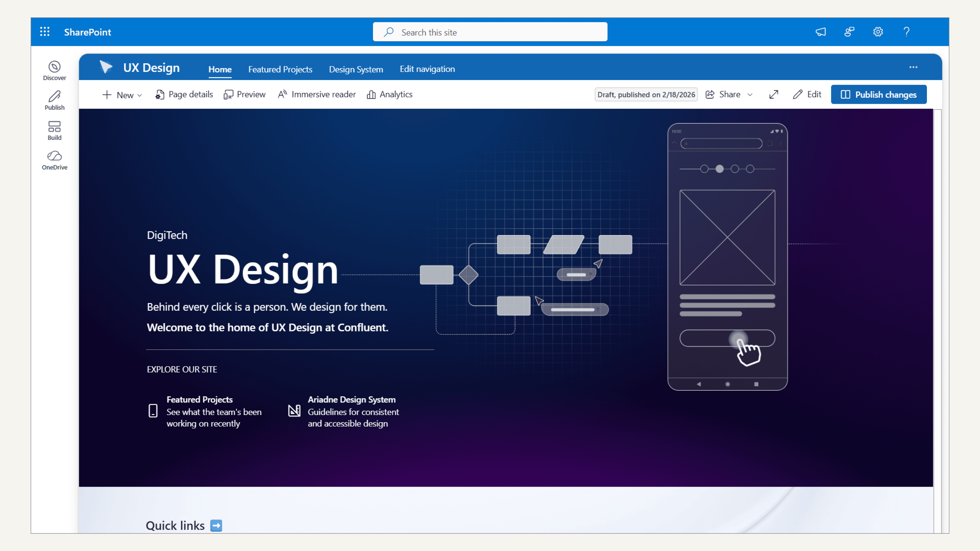Click the Draft published status badge
Viewport: 980px width, 551px height.
pos(646,95)
